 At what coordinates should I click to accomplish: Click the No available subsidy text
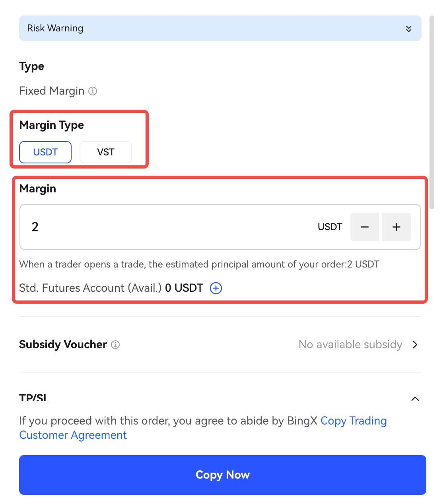pos(350,345)
